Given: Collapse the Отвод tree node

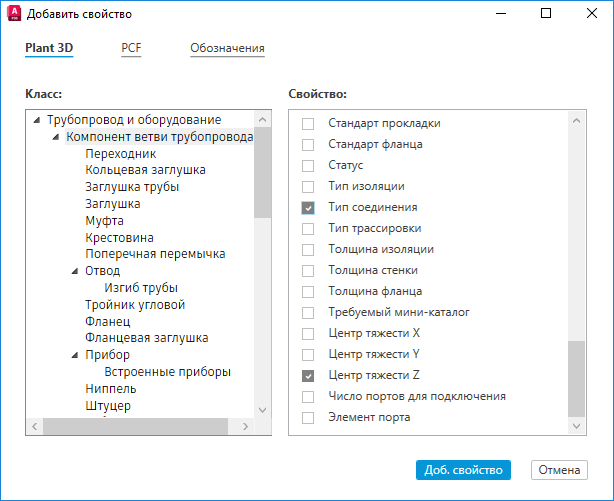Looking at the screenshot, I should click(75, 271).
